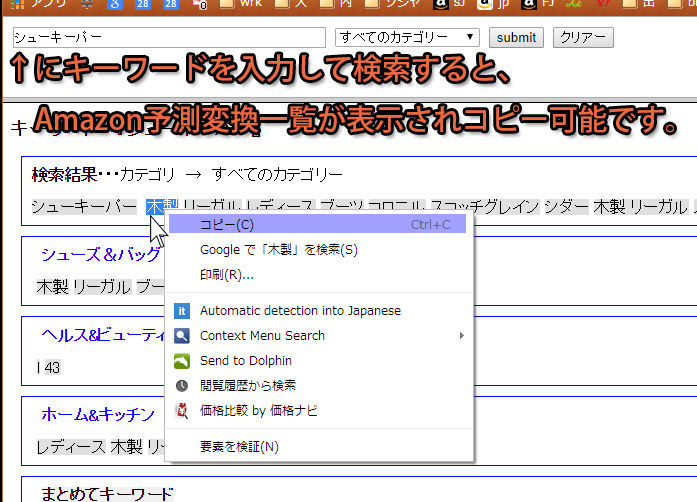
Task: Select 閲覧履歴から検索 menu entry
Action: (317, 386)
